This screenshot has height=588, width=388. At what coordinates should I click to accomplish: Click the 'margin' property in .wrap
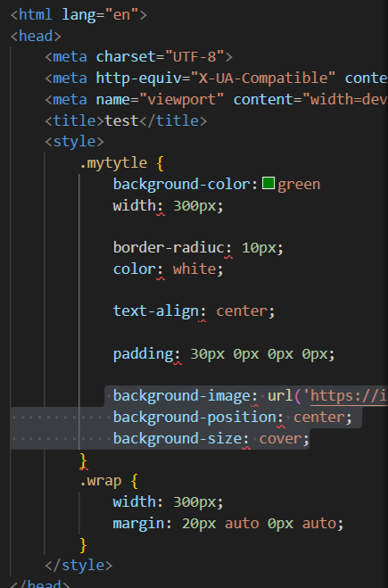(139, 524)
